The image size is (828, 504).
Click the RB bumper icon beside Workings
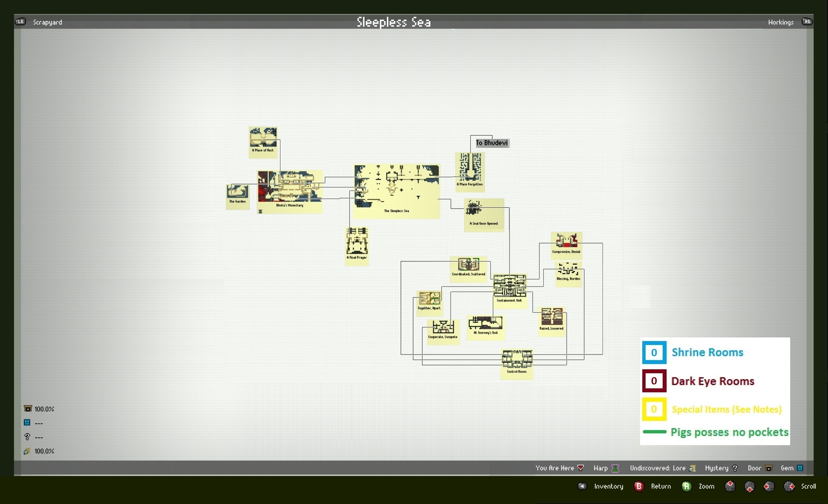click(807, 22)
